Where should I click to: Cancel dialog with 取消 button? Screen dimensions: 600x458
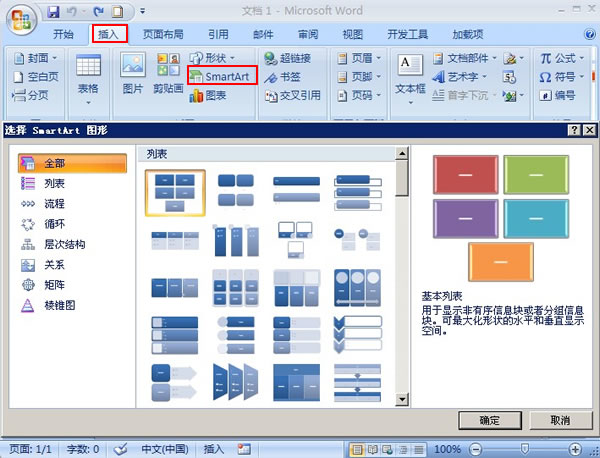pyautogui.click(x=561, y=420)
